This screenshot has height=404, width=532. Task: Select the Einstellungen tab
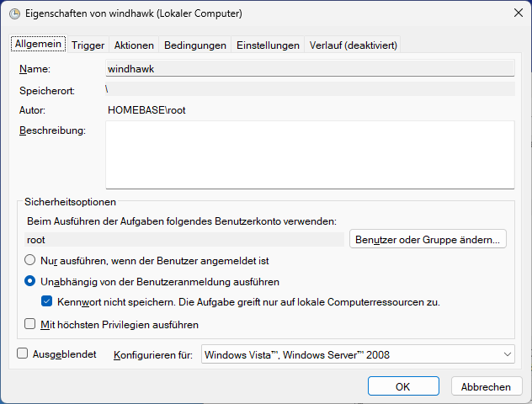[x=268, y=45]
